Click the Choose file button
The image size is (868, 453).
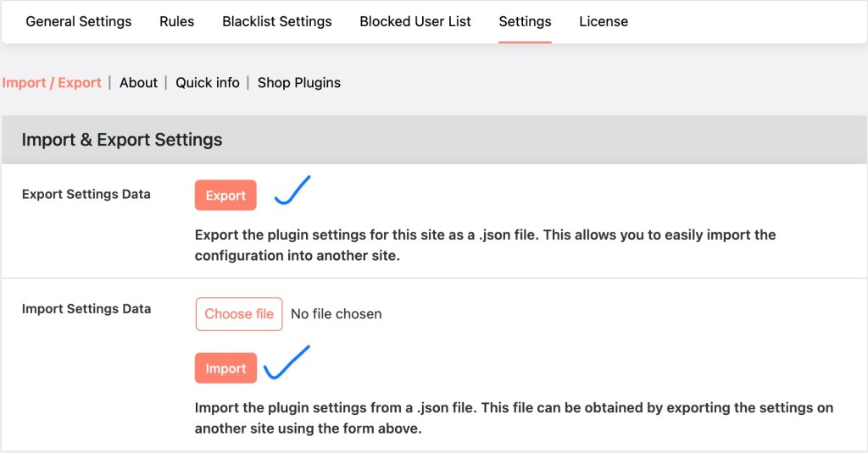point(239,314)
